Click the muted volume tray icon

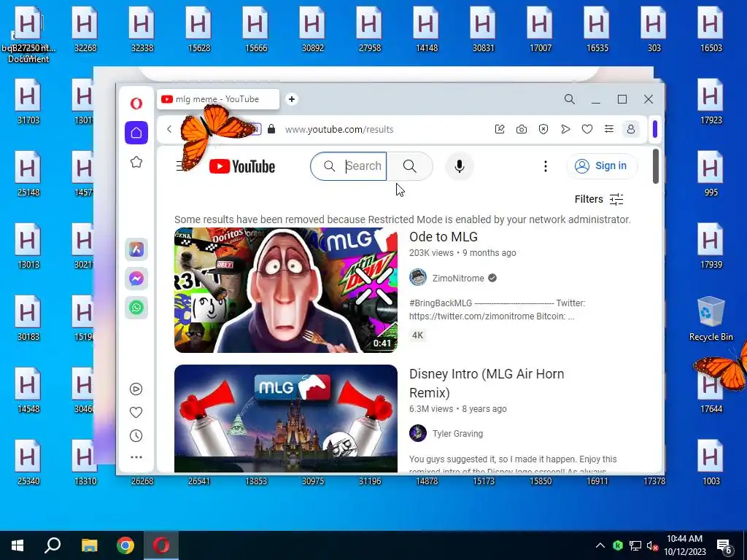click(x=653, y=545)
